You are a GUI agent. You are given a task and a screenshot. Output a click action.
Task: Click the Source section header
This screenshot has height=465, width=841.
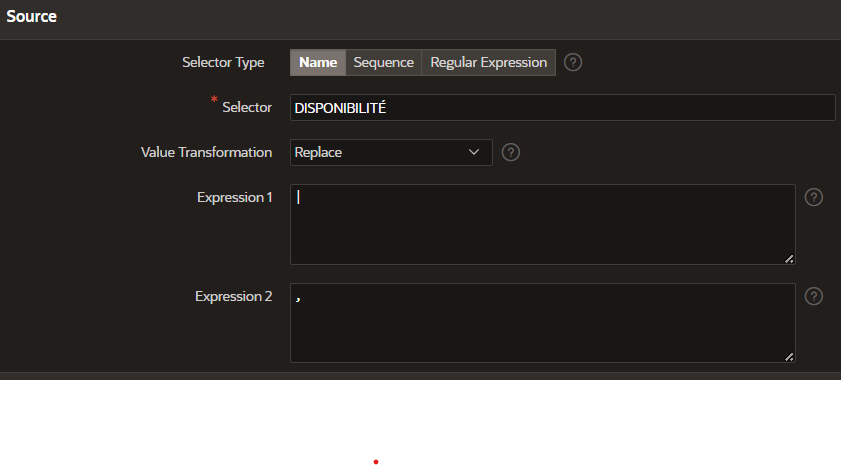(x=32, y=17)
